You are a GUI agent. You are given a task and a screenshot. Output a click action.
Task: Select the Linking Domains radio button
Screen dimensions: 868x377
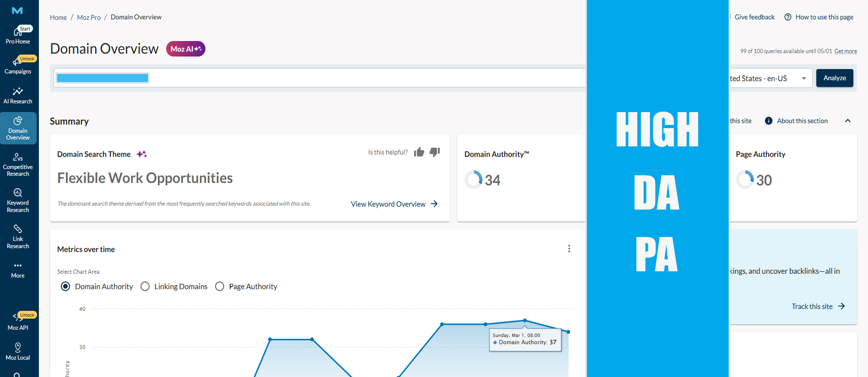click(145, 286)
